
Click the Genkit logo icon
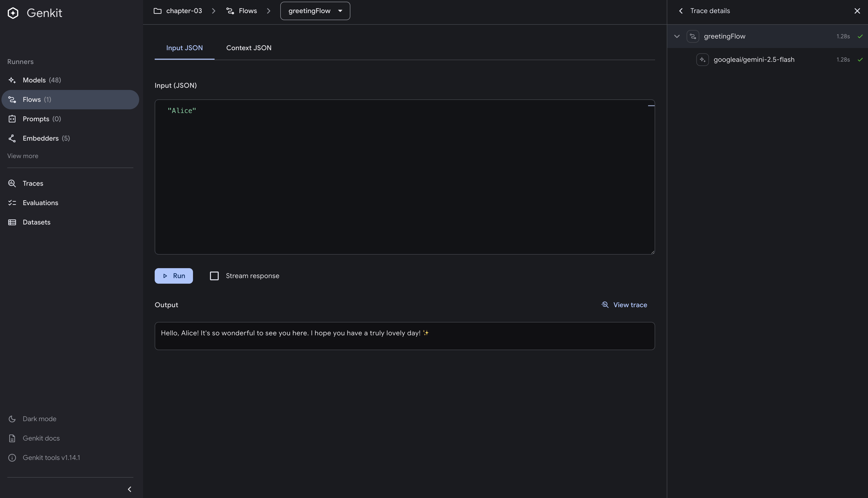coord(13,13)
